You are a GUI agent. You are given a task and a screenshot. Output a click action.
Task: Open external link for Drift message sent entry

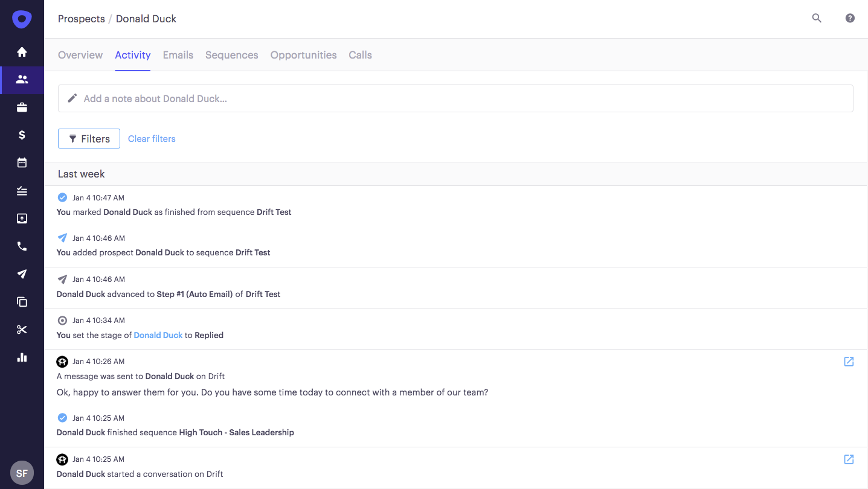(849, 362)
